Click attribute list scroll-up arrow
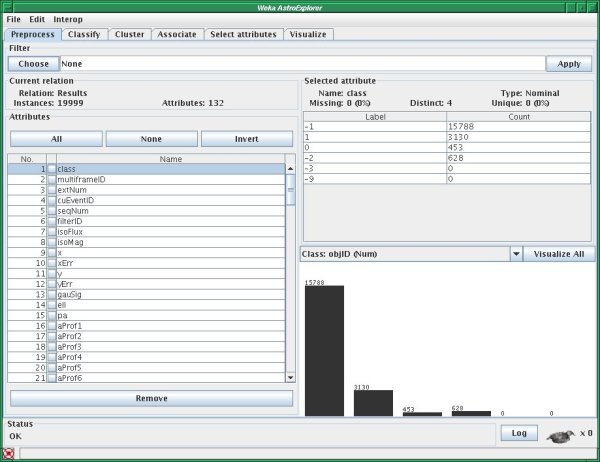The width and height of the screenshot is (600, 462). 291,169
